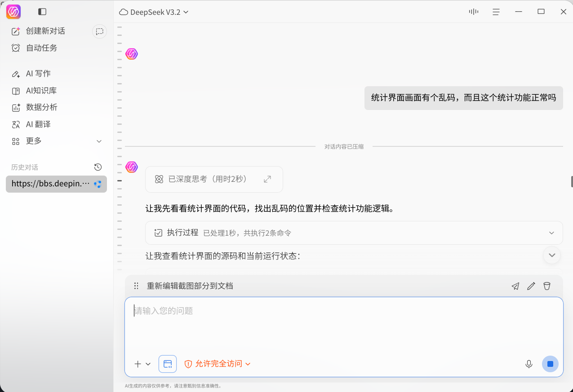Click the 对话内容已压缩 divider label

344,146
